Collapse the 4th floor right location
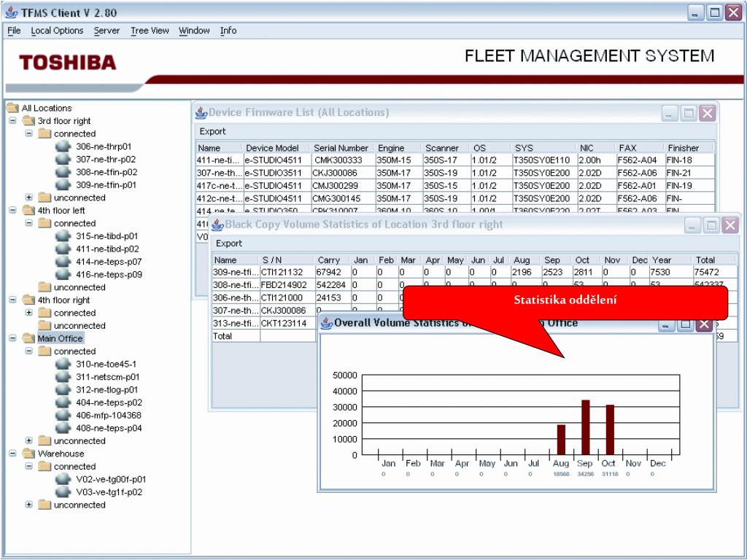Screen dimensions: 747x560 [13, 300]
